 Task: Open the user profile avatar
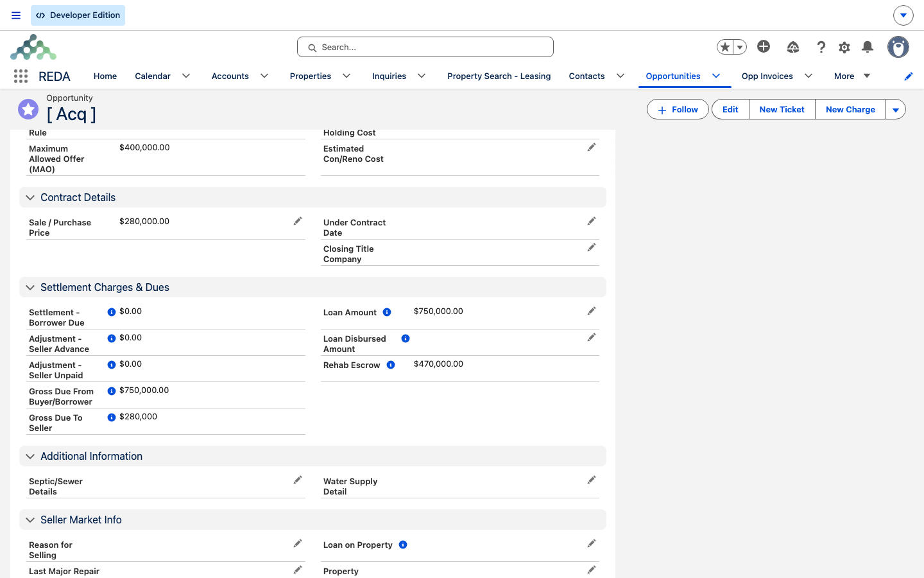tap(898, 47)
